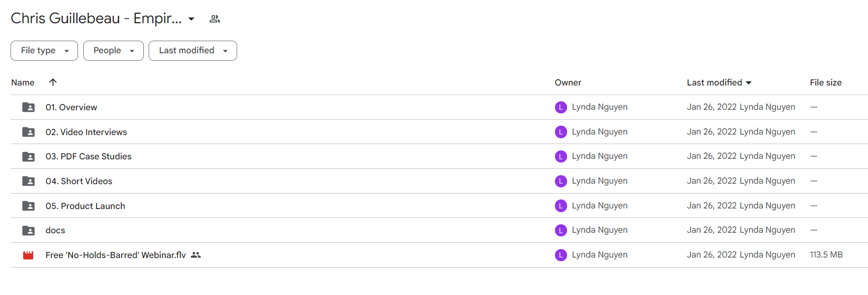Click the red video file icon
868x295 pixels.
[28, 255]
